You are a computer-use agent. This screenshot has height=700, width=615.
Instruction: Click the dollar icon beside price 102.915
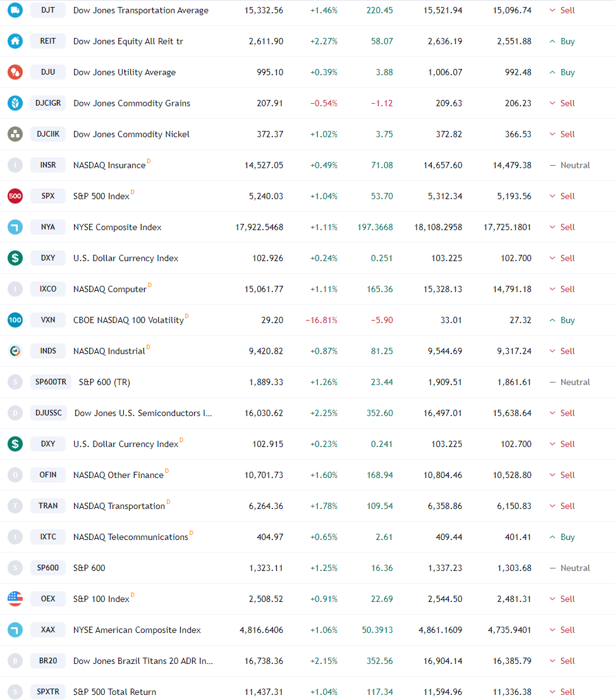(x=15, y=444)
